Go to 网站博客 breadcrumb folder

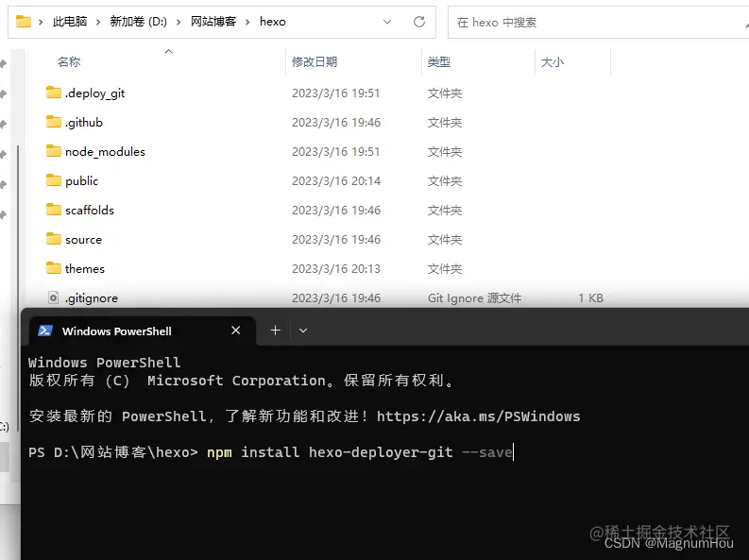point(213,22)
